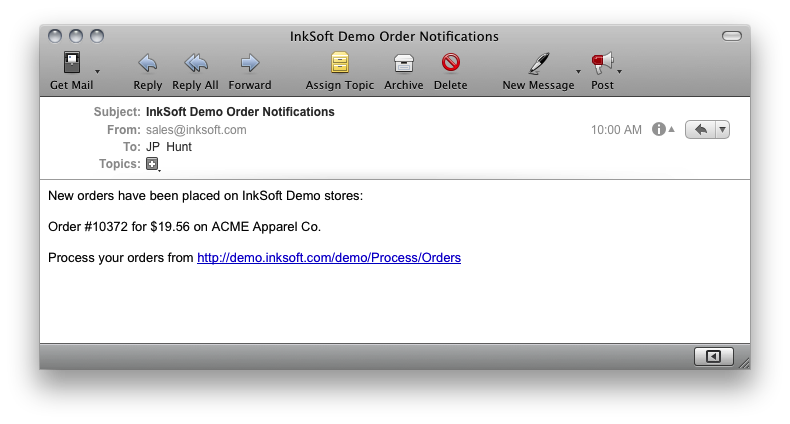The image size is (790, 424).
Task: Open the New Message dropdown arrow
Action: click(x=578, y=72)
